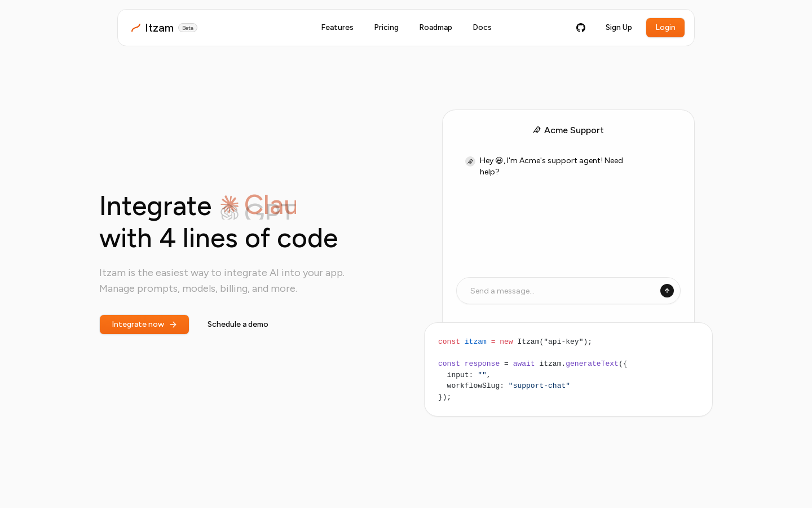Click the agent greeting message text

pyautogui.click(x=551, y=166)
